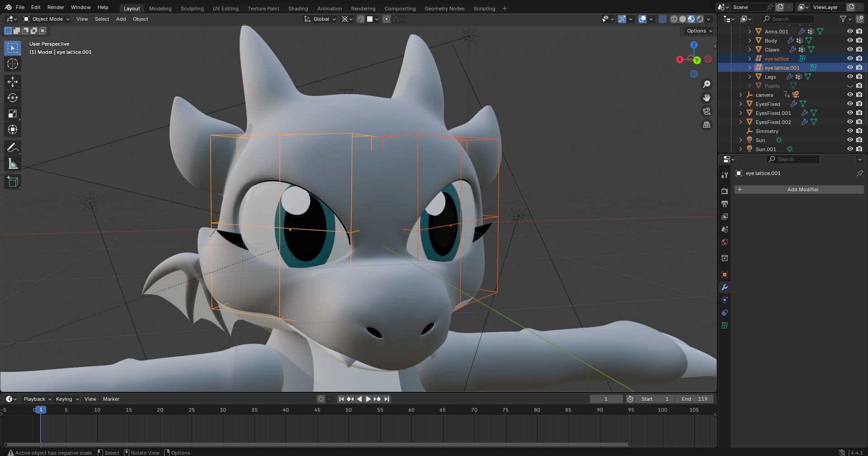Select the Scale tool
The height and width of the screenshot is (456, 868).
click(x=13, y=114)
